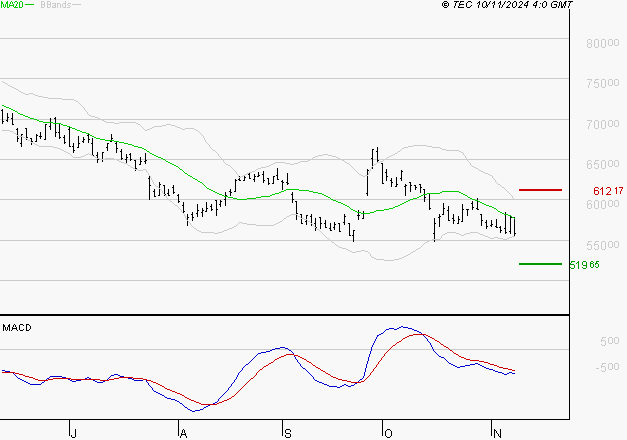This screenshot has width=627, height=440.
Task: Click the O month marker on time axis
Action: coord(388,433)
